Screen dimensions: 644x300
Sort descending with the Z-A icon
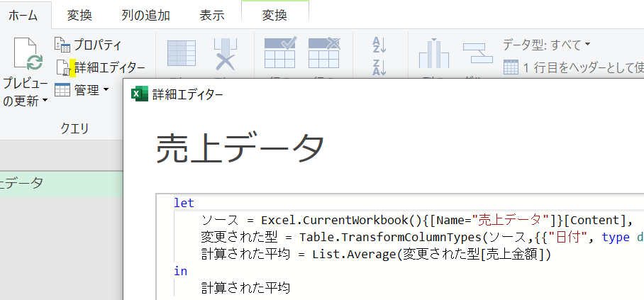(379, 67)
